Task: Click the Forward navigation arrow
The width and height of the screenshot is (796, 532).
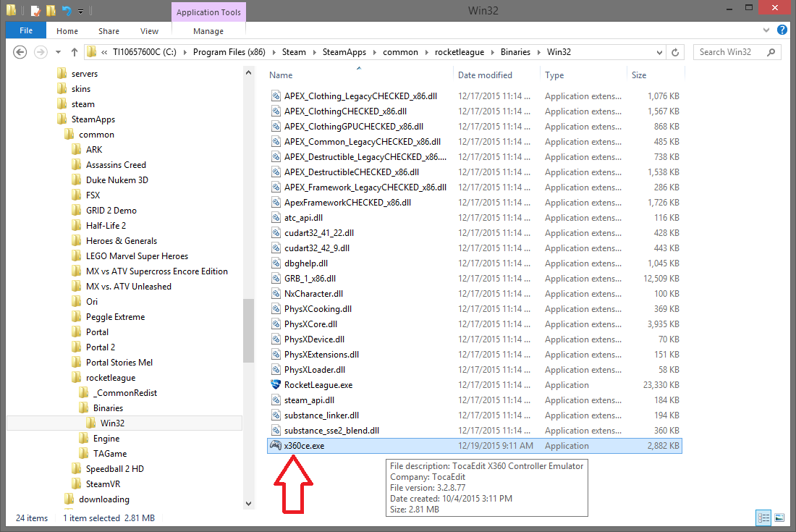Action: (x=41, y=52)
